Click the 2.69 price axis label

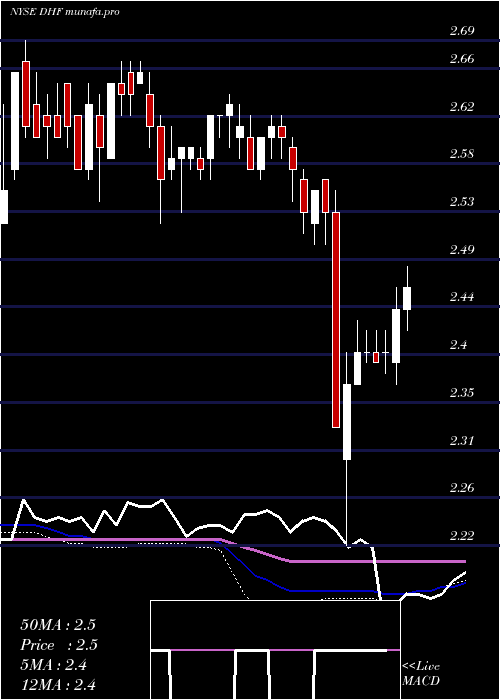(462, 31)
